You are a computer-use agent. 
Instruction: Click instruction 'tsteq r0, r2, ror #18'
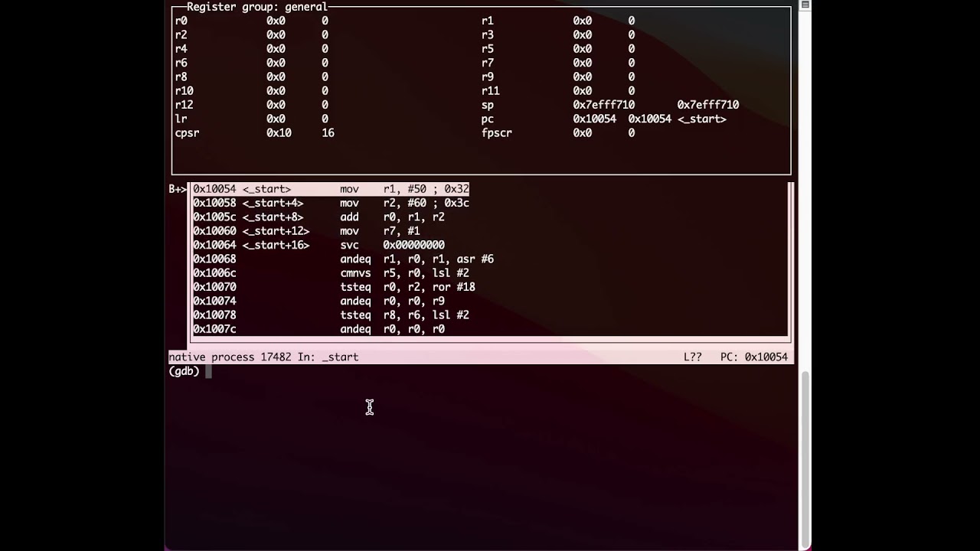[407, 287]
